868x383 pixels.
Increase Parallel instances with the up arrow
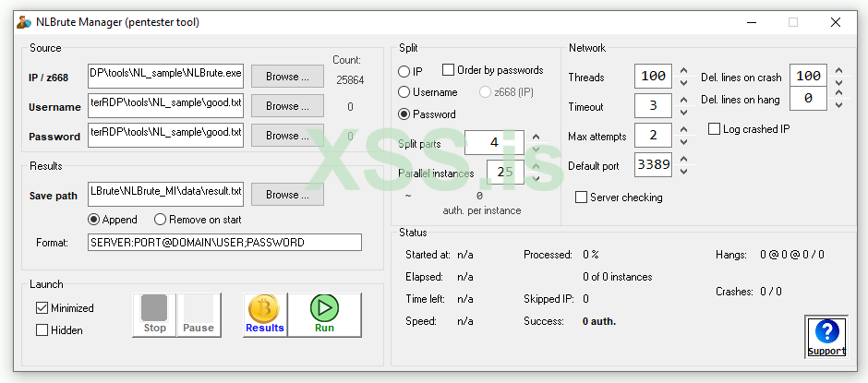pos(536,167)
